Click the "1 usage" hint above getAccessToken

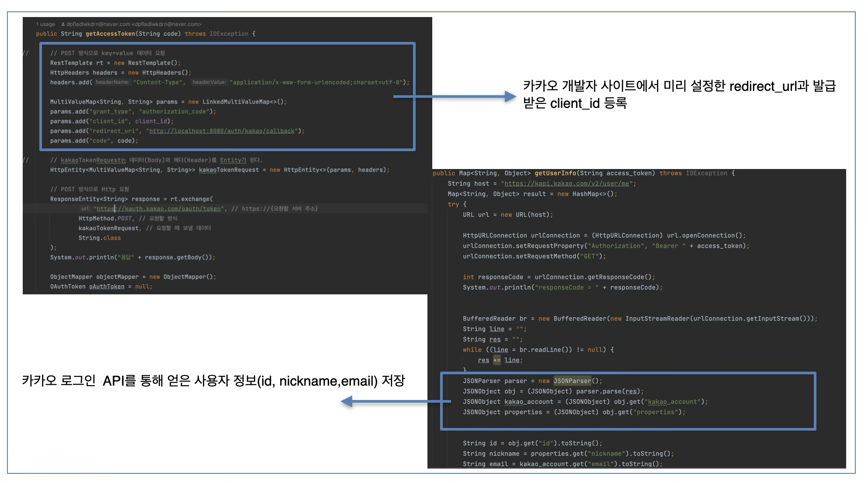pyautogui.click(x=45, y=24)
